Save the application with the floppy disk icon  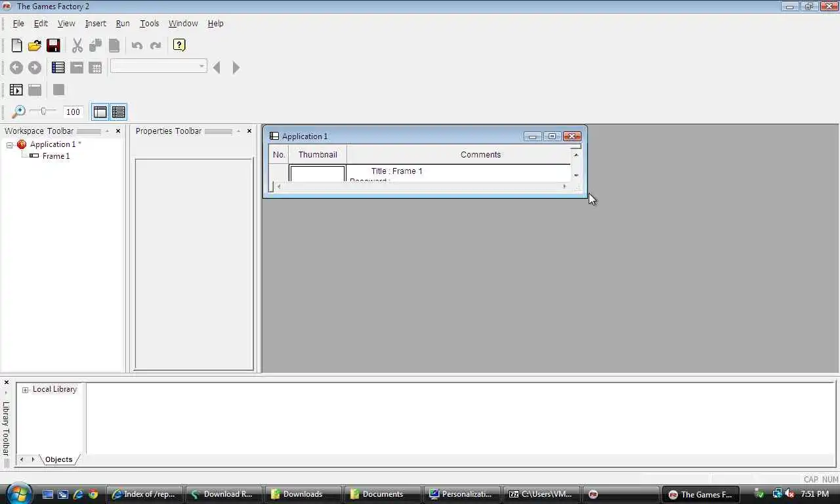point(53,45)
